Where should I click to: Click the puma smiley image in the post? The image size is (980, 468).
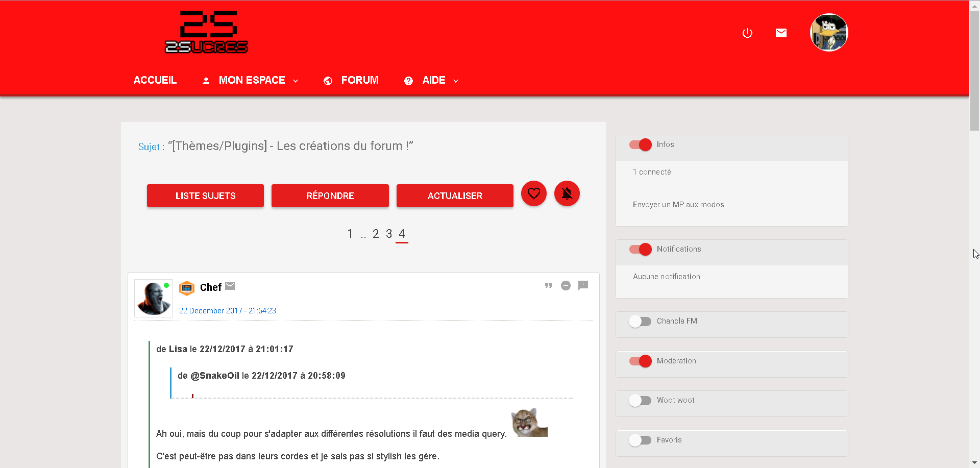tap(529, 423)
